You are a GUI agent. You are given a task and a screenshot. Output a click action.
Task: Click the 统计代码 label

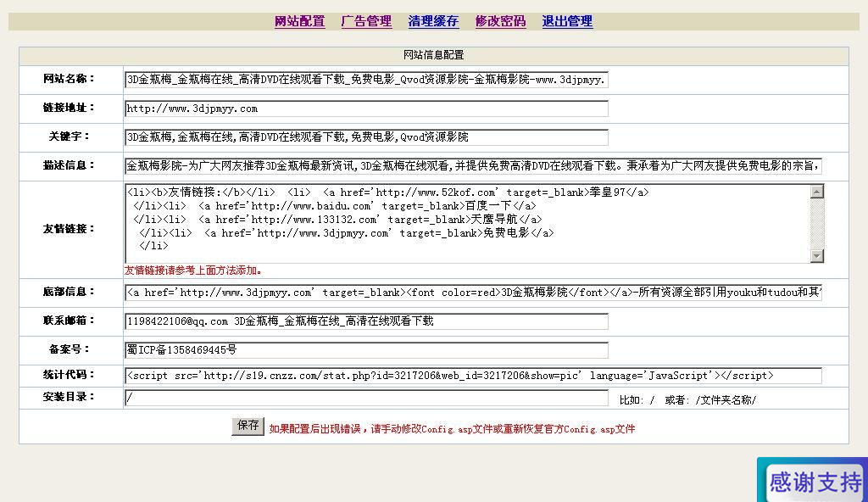pyautogui.click(x=70, y=375)
